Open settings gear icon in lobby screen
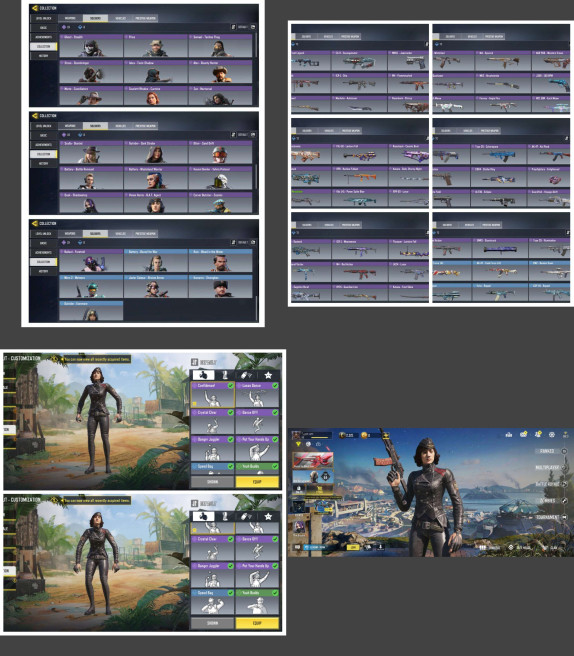 point(552,435)
